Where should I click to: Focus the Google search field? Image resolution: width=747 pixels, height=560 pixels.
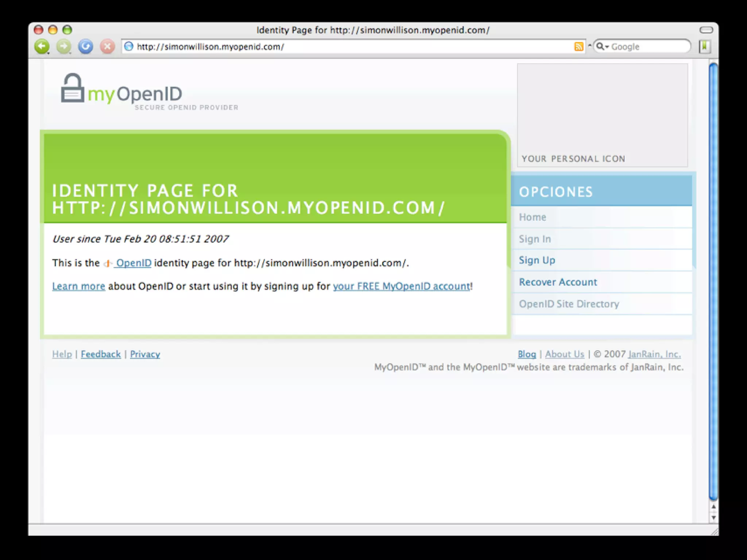pos(642,47)
